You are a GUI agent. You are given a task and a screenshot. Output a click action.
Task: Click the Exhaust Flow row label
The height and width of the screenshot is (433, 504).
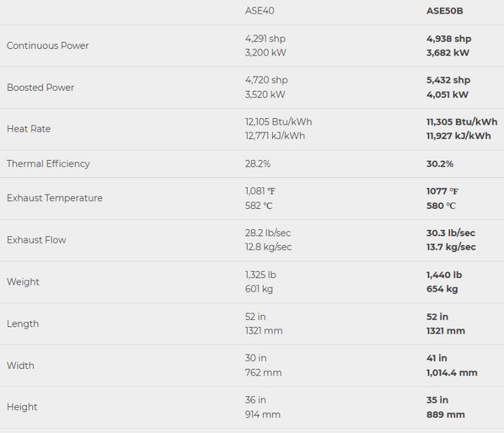click(x=36, y=240)
